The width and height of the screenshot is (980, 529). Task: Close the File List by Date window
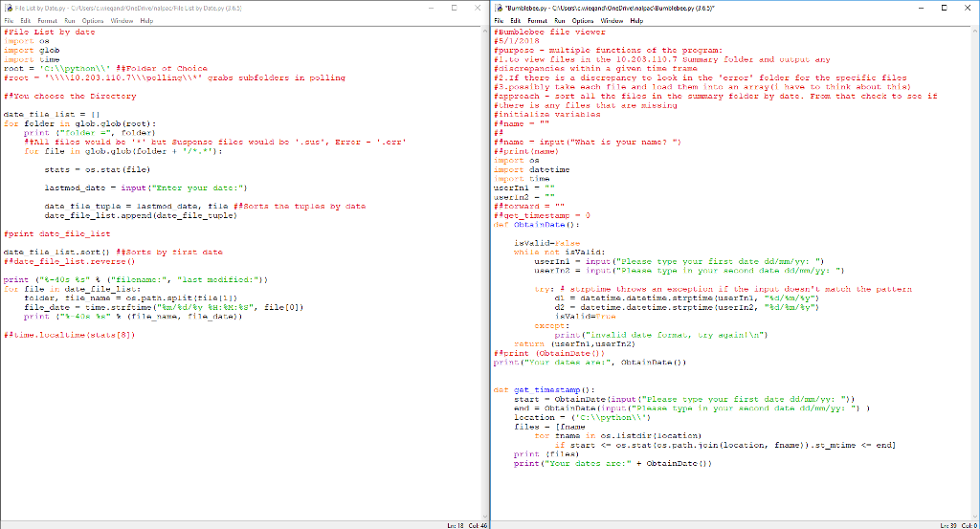(478, 8)
